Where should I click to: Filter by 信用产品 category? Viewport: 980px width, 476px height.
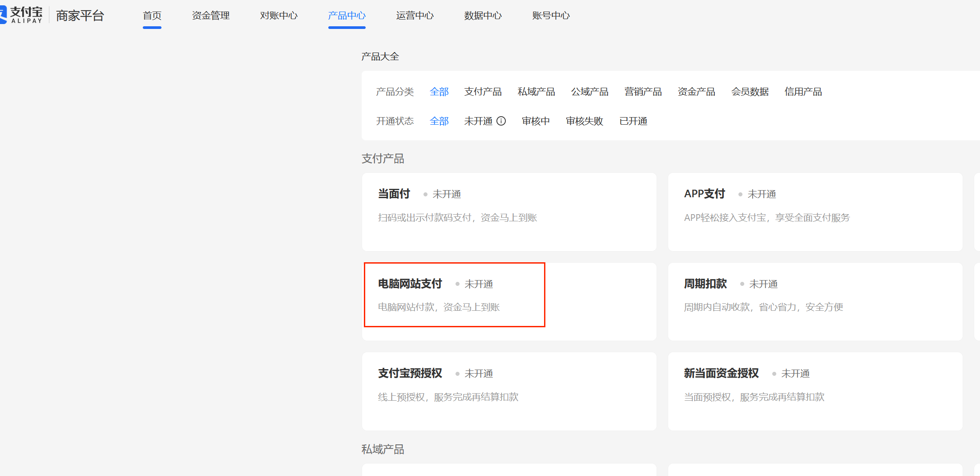(x=803, y=92)
